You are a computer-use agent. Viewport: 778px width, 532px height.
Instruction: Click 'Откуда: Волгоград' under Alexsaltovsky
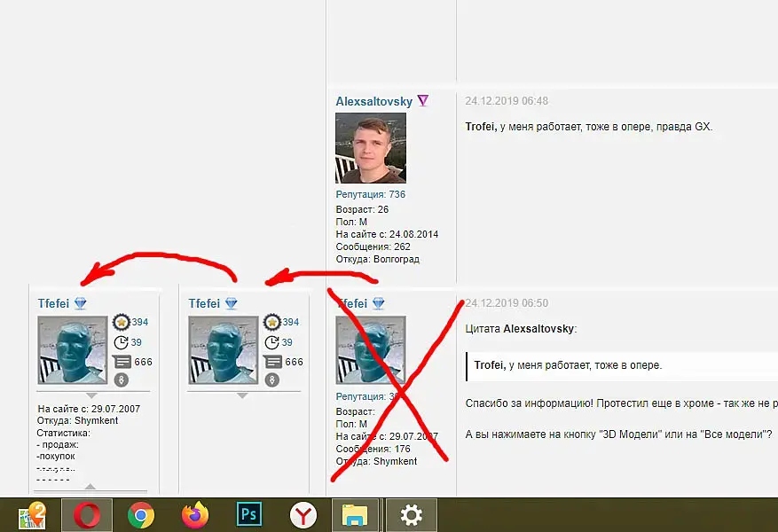(x=378, y=259)
